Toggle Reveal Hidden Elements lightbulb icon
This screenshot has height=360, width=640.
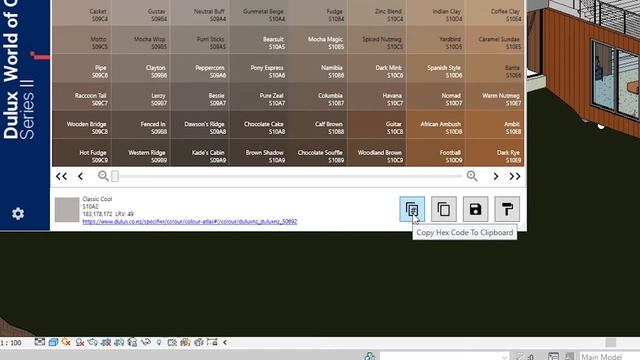tap(159, 342)
